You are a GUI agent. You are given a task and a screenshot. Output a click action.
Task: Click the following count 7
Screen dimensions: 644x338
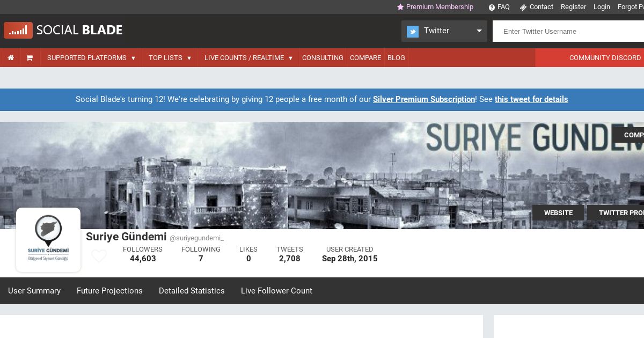pos(201,259)
